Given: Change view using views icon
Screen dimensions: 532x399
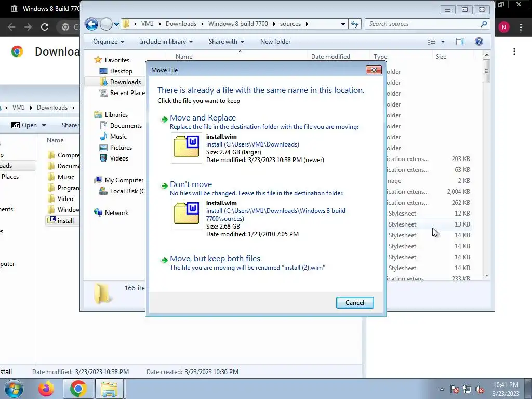Looking at the screenshot, I should (432, 42).
